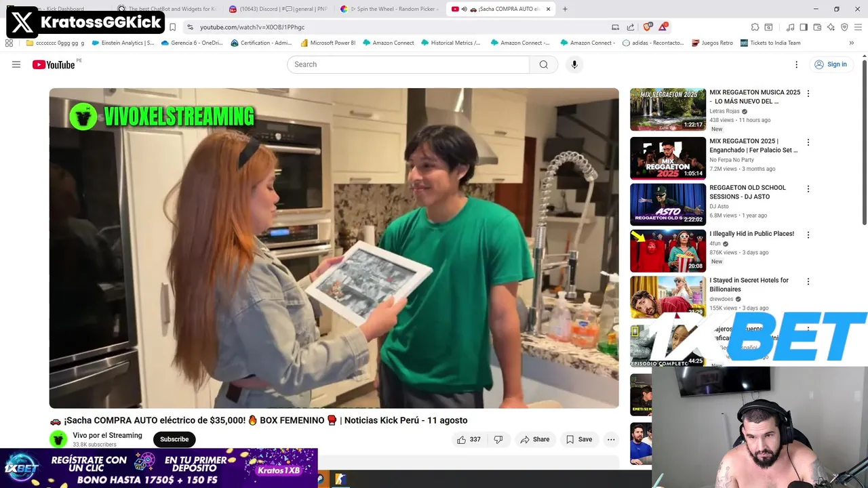Open Microsoft Power BI bookmark
The image size is (868, 488).
328,43
